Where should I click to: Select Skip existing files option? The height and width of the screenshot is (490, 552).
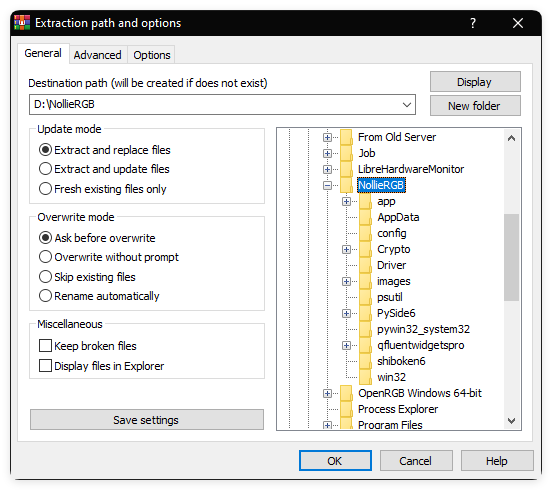point(45,277)
